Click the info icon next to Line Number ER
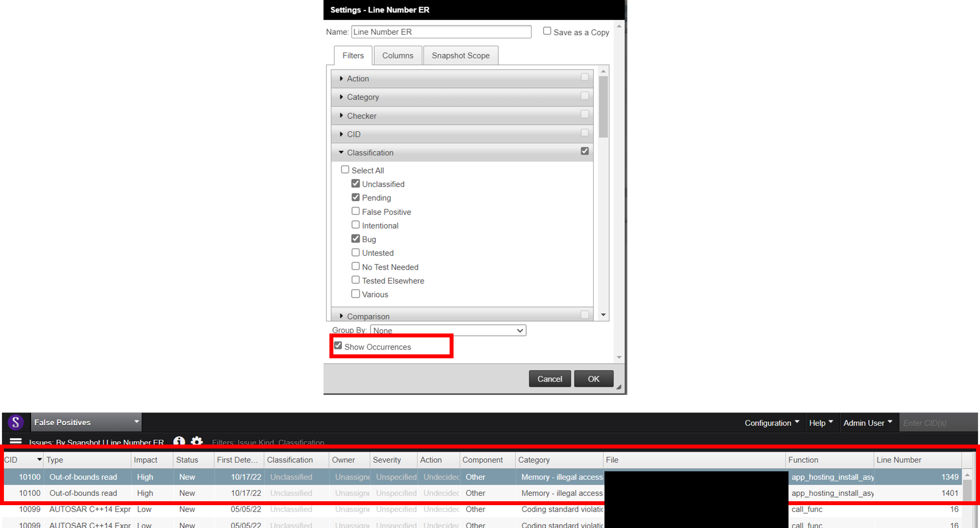The width and height of the screenshot is (980, 528). coord(178,442)
